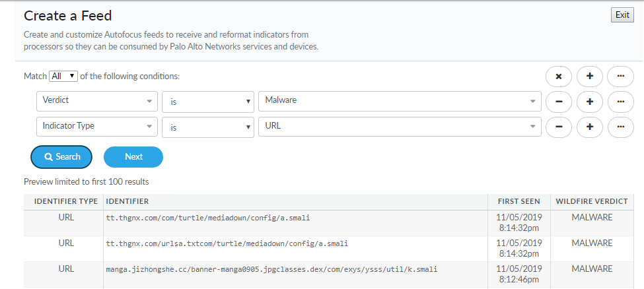Viewport: 644px width, 289px height.
Task: Open the 'is' operator dropdown for Verdict
Action: pyautogui.click(x=208, y=102)
